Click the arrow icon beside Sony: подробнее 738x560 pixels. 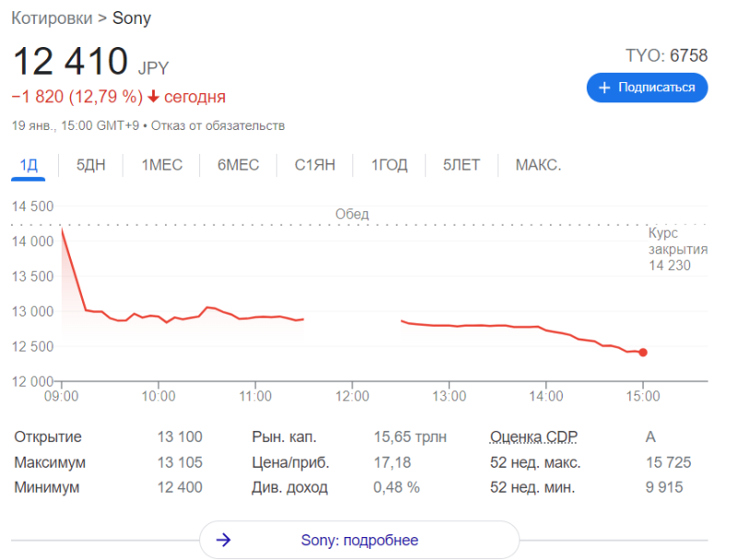(223, 540)
